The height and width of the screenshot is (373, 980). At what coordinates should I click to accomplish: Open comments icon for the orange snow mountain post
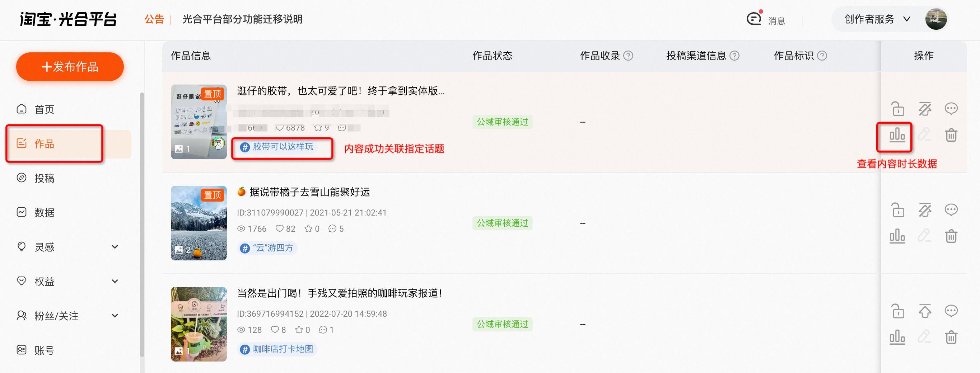point(951,209)
